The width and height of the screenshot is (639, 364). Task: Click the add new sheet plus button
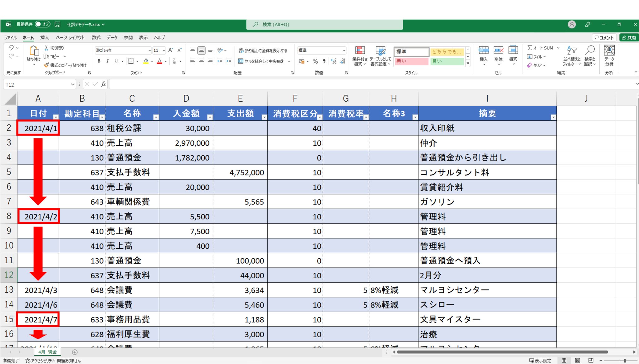click(x=75, y=352)
